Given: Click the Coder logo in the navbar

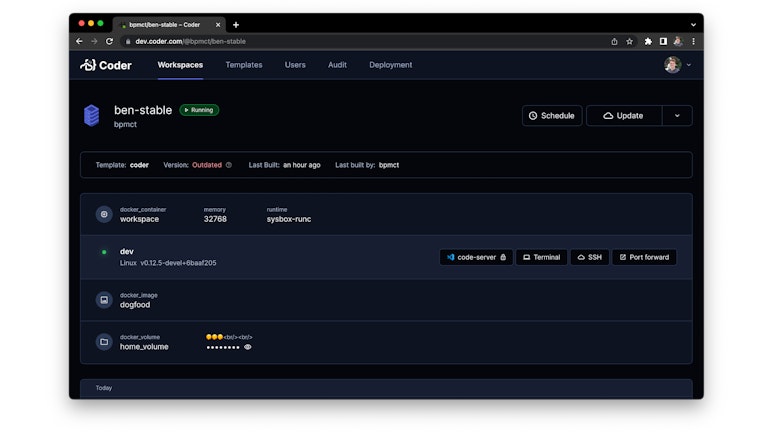Looking at the screenshot, I should [x=105, y=65].
